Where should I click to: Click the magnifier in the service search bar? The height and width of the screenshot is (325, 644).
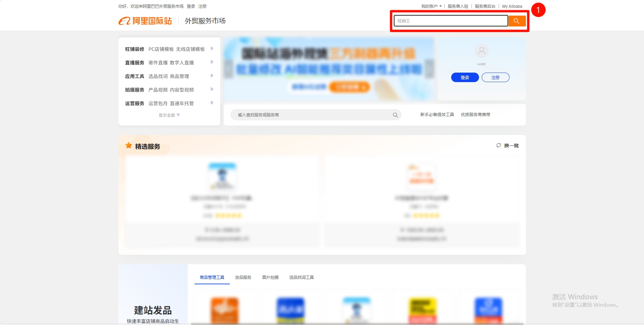click(395, 115)
